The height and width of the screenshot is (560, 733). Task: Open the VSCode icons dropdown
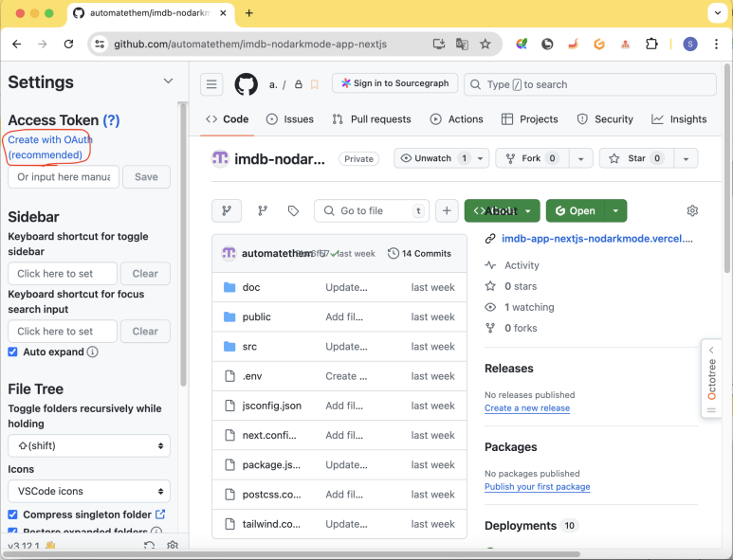point(89,491)
